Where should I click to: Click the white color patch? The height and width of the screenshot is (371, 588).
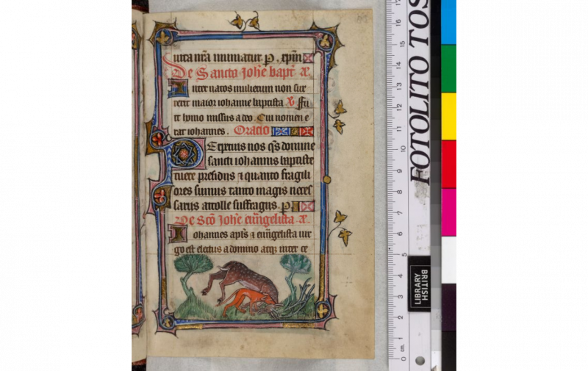(x=448, y=259)
